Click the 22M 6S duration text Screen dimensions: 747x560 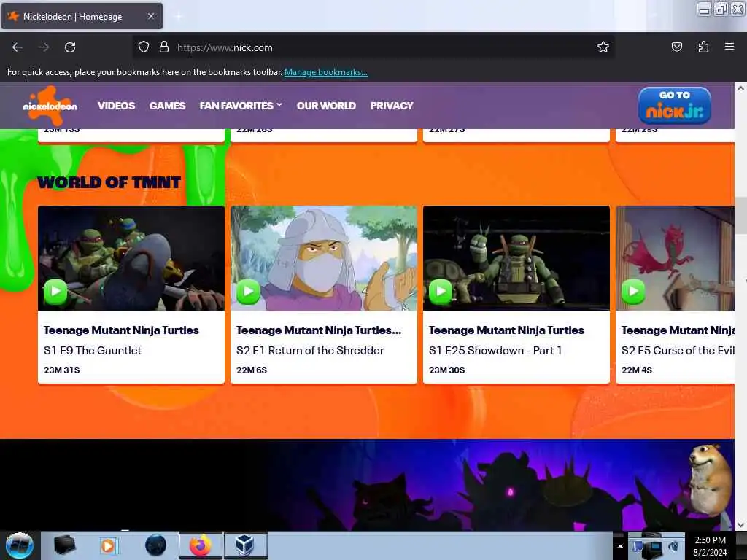tap(252, 370)
